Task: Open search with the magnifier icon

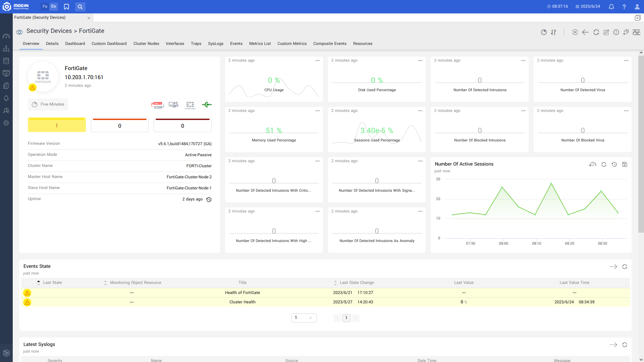Action: (80, 7)
